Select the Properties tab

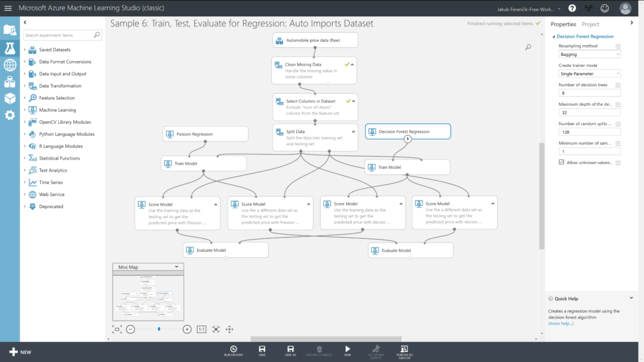[x=563, y=24]
